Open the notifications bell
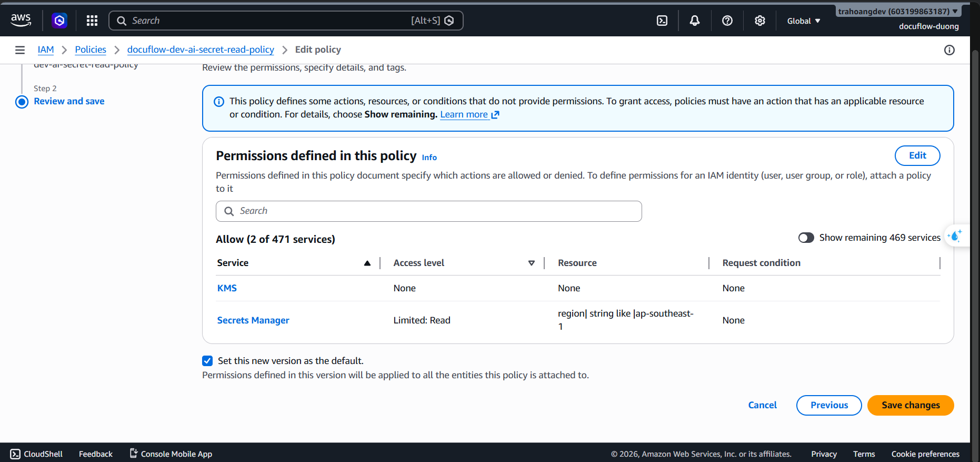Image resolution: width=980 pixels, height=462 pixels. tap(695, 21)
